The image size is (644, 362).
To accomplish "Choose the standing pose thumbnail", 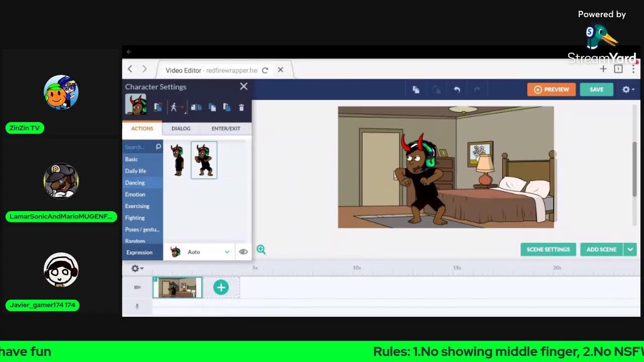I will [178, 160].
